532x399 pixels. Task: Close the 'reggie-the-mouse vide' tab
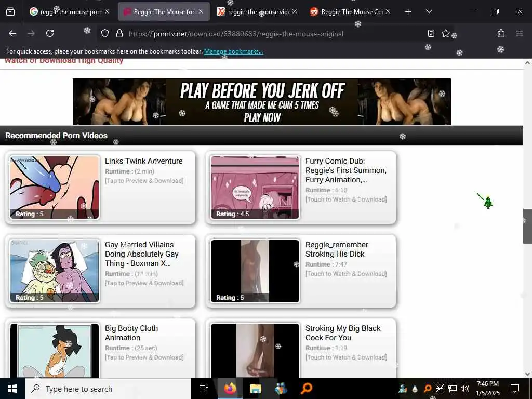[x=295, y=11]
